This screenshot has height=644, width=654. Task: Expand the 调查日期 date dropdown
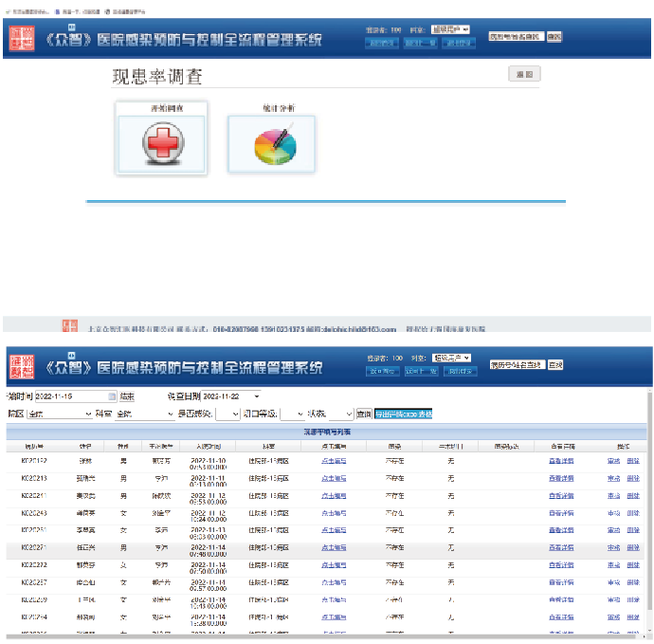click(x=257, y=396)
